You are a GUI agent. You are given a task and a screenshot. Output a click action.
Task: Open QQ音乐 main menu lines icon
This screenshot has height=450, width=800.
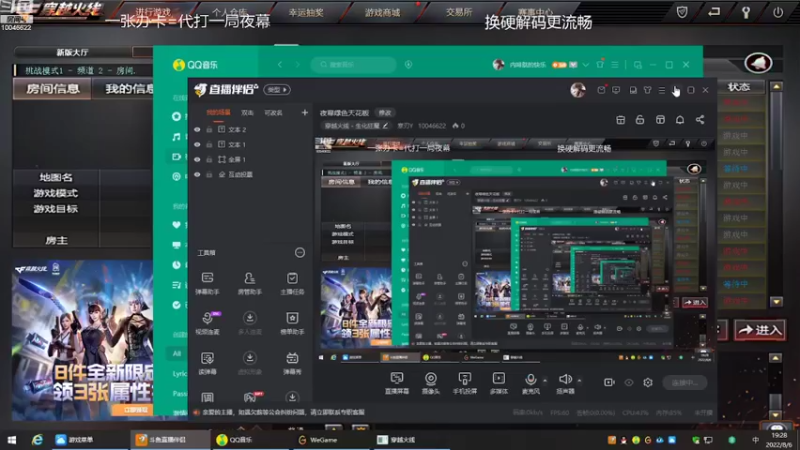[x=615, y=65]
